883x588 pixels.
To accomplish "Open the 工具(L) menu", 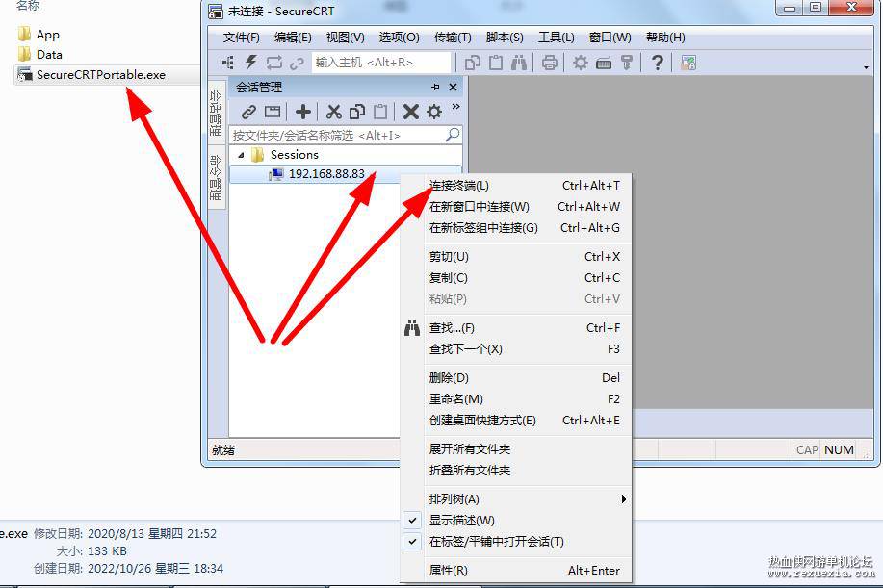I will [x=557, y=38].
